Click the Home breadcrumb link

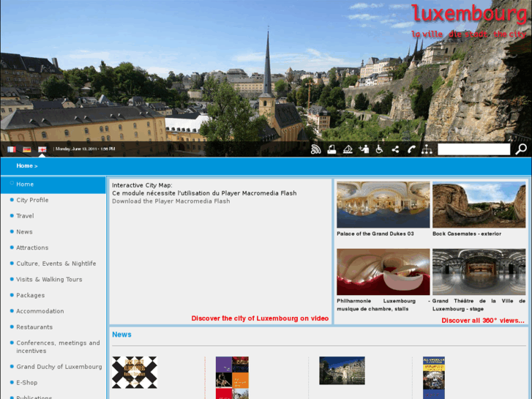[24, 165]
